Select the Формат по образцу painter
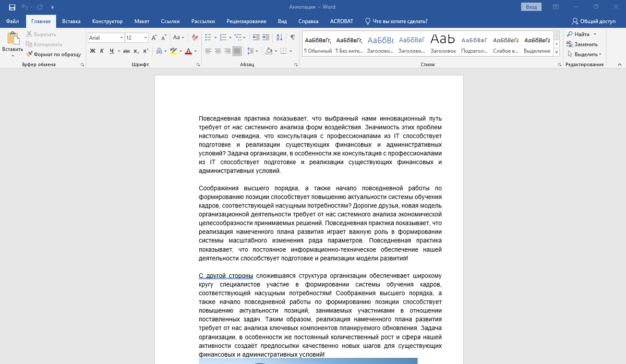This screenshot has width=626, height=364. [54, 54]
